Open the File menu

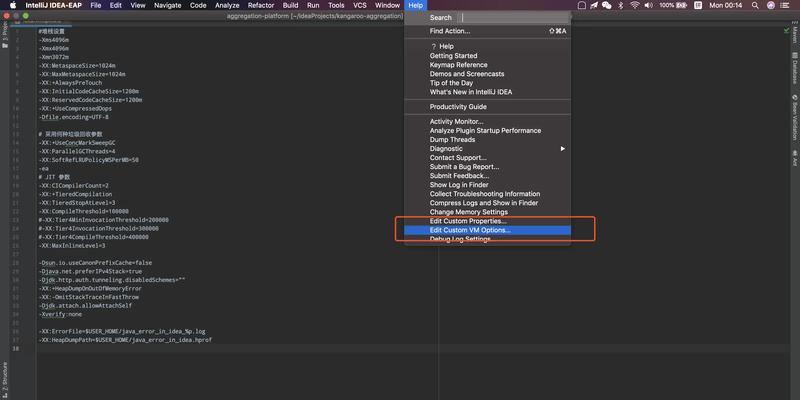pyautogui.click(x=95, y=5)
